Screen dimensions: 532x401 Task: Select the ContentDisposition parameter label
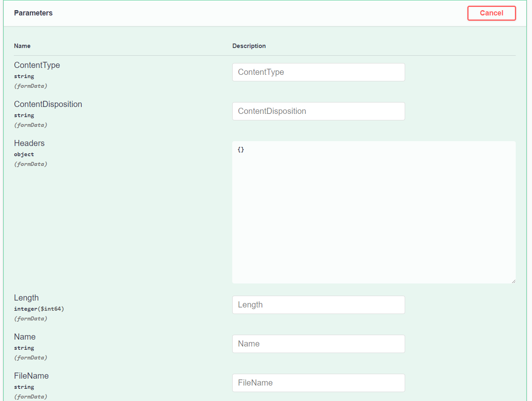point(48,104)
